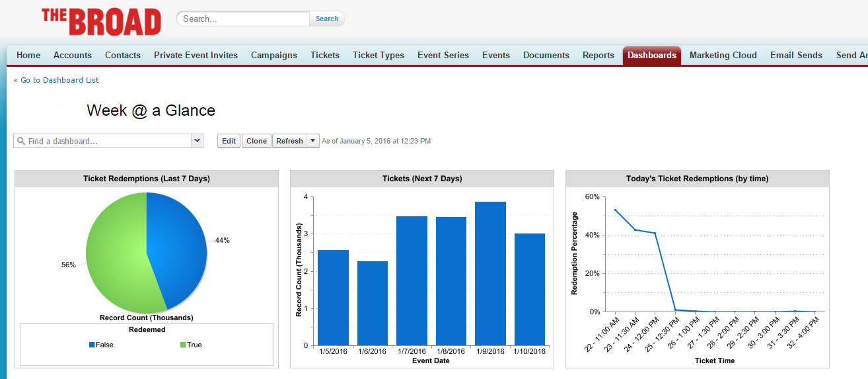Click the Ticket Redemptions (Last 7 Days) header
Screen dimensions: 868x379
pos(147,179)
